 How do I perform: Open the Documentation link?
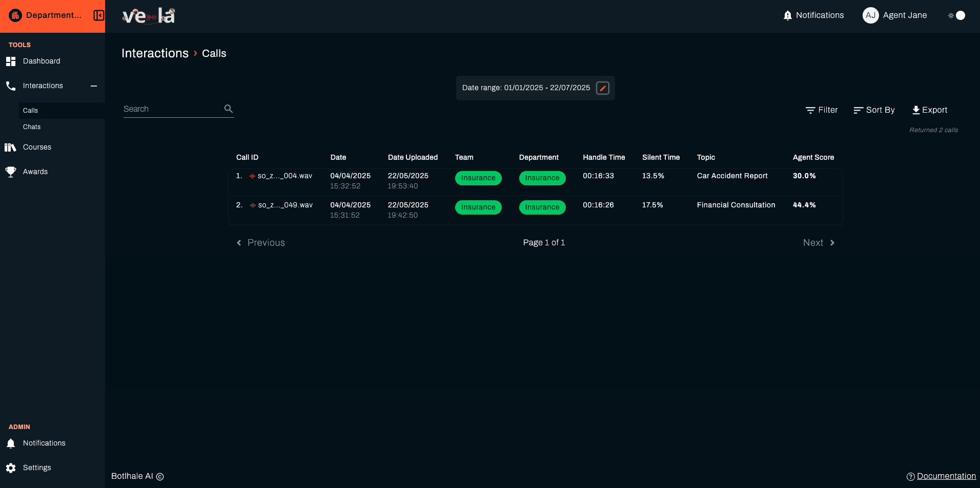tap(946, 476)
